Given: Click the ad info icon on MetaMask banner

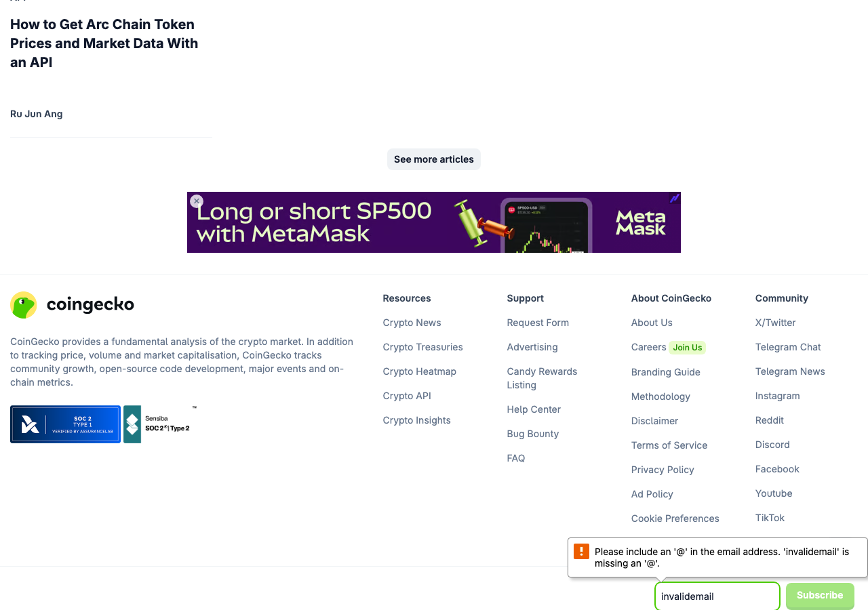Looking at the screenshot, I should pos(675,198).
